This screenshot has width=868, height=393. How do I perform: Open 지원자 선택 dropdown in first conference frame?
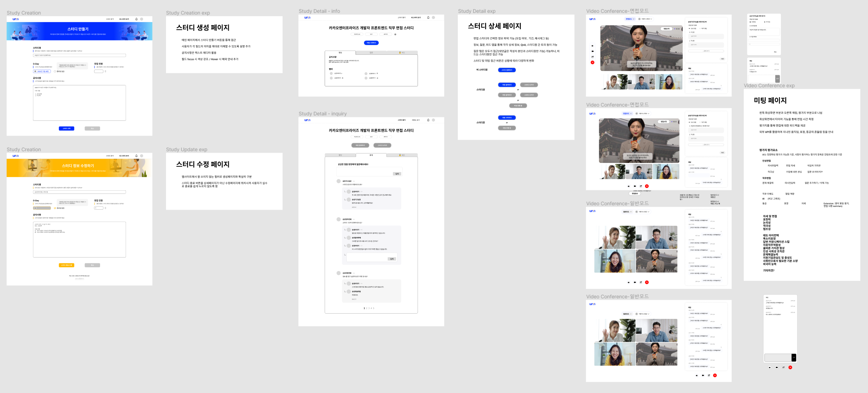point(645,19)
